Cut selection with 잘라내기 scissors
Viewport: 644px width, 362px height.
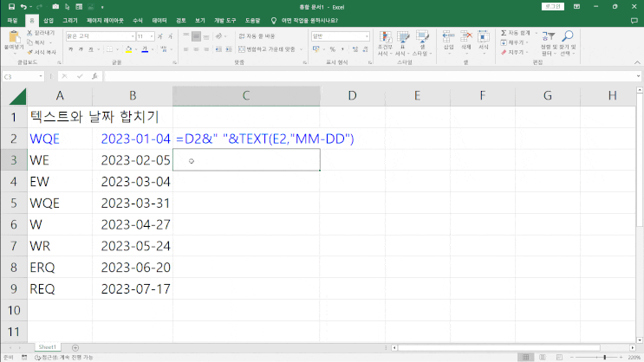coord(41,32)
